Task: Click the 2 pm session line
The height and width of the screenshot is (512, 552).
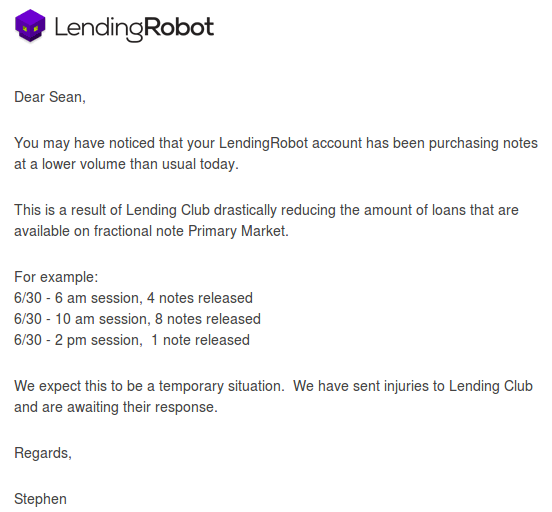Action: click(x=132, y=340)
